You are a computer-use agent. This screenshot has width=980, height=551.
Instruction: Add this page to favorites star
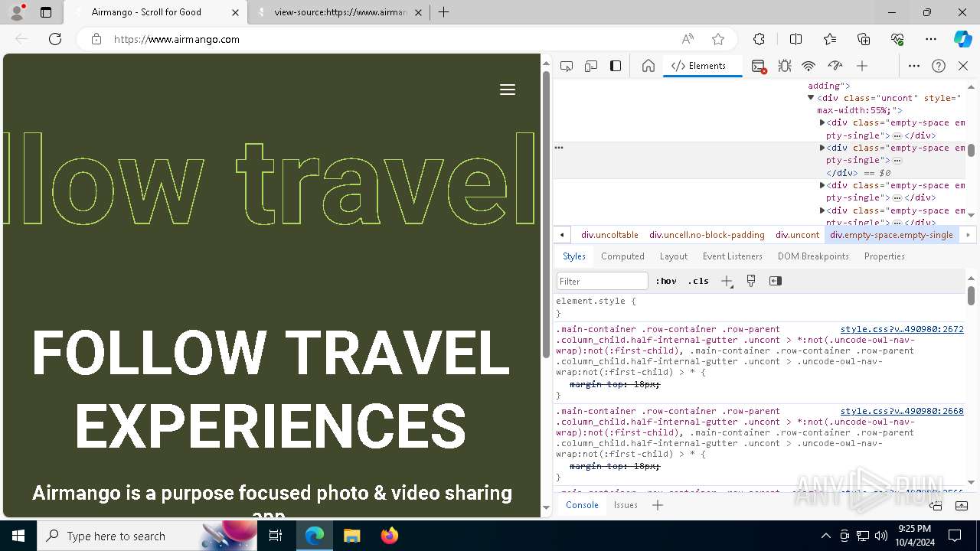tap(718, 39)
